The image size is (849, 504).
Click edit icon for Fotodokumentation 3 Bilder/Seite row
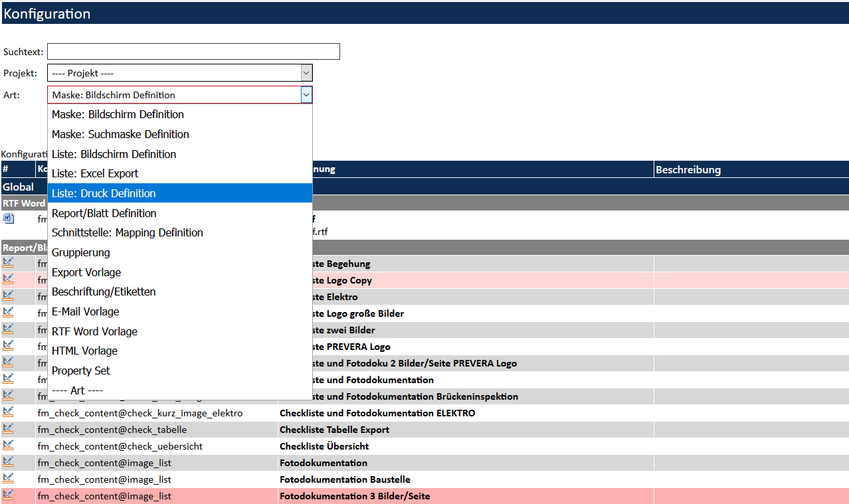click(x=8, y=495)
